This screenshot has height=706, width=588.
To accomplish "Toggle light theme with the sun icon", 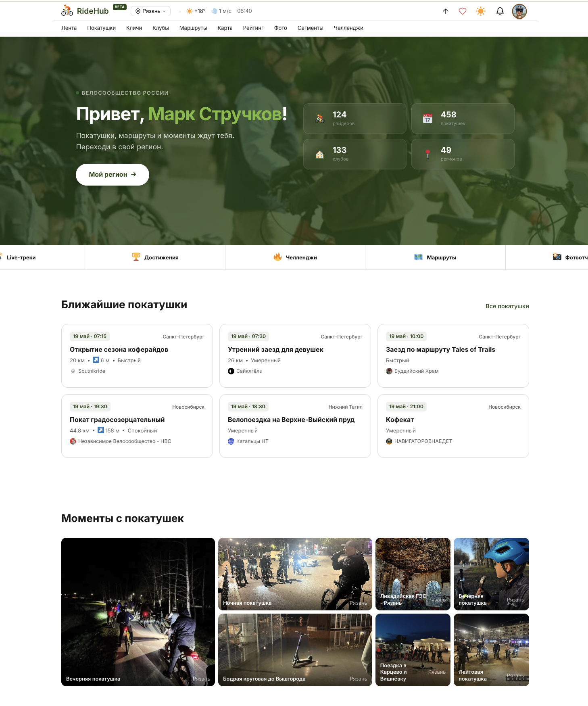I will tap(481, 11).
